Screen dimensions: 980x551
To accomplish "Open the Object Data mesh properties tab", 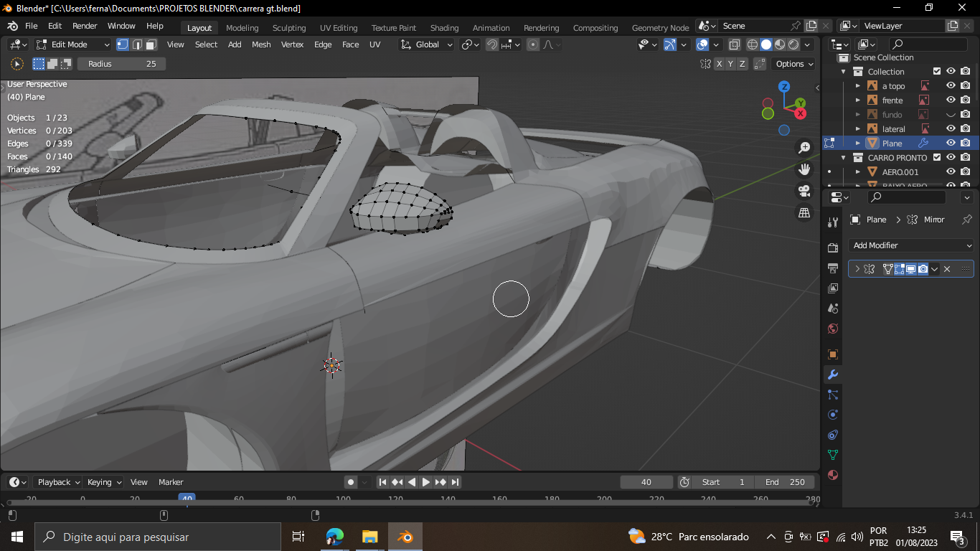I will [833, 455].
